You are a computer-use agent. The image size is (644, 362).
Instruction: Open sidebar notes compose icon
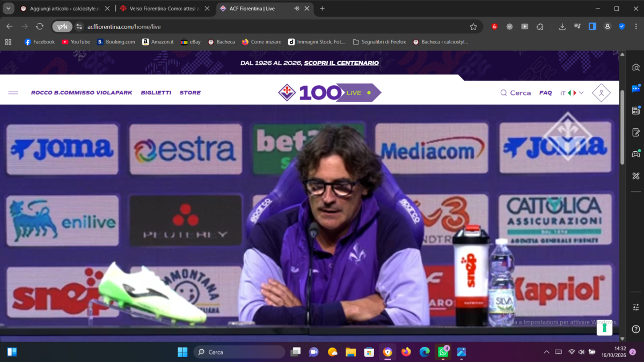pyautogui.click(x=636, y=132)
